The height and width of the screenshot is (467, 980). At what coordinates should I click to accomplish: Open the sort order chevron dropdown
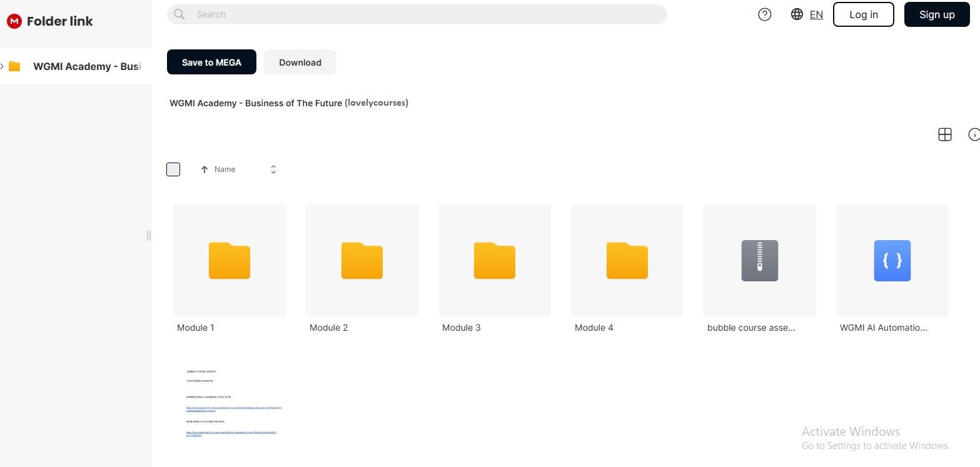pos(273,169)
